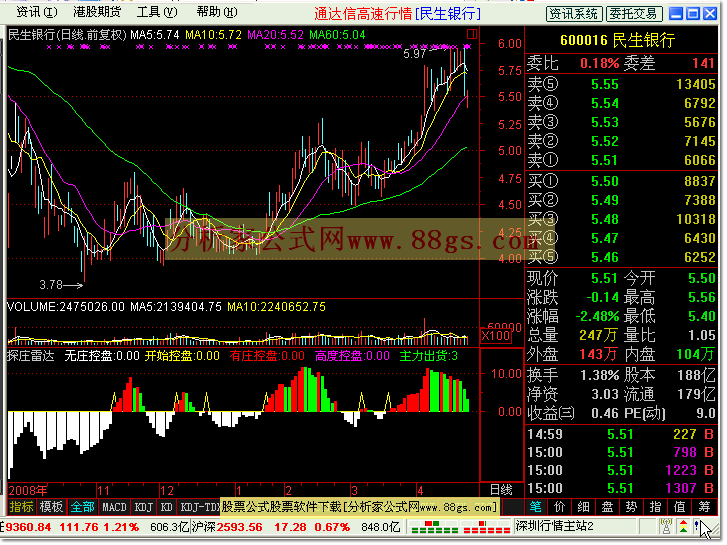Viewport: 727px width, 545px height.
Task: Select the 全部 indicator tab
Action: (83, 507)
